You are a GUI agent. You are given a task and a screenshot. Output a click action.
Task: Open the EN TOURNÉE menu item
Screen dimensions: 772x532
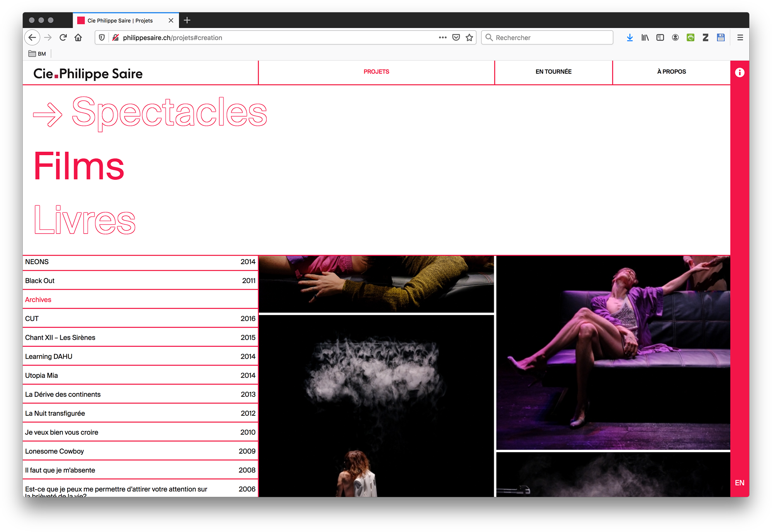pos(553,72)
